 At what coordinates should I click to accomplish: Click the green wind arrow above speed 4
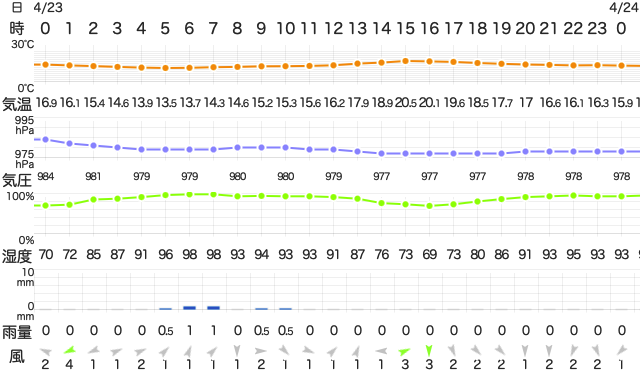70,350
